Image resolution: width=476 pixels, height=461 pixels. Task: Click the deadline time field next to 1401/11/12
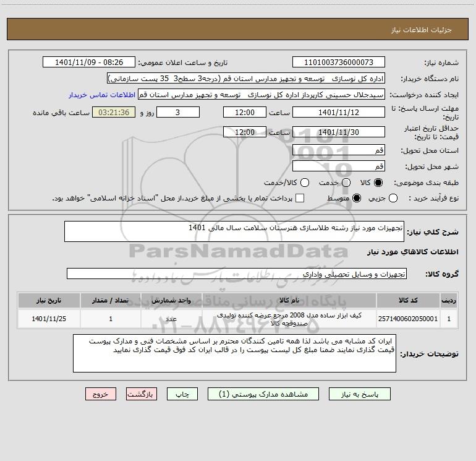pos(245,112)
